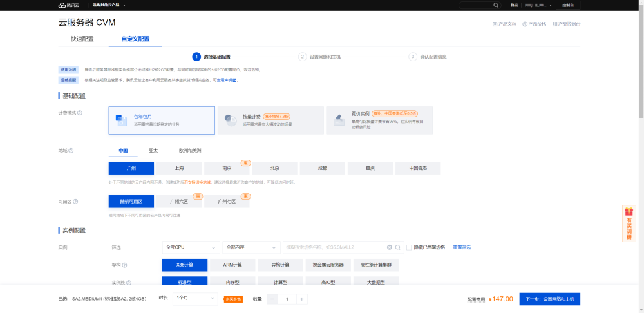Click the top search magnifier icon
This screenshot has height=313, width=644.
tap(496, 5)
